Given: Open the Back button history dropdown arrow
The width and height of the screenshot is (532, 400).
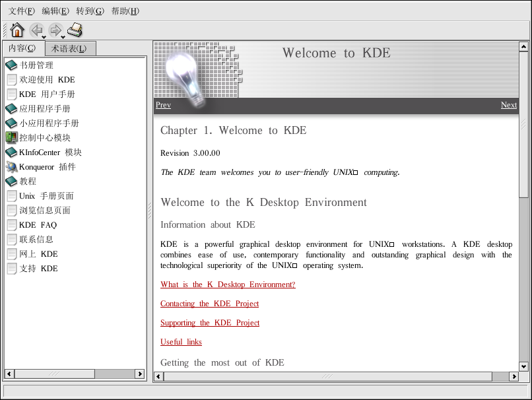Looking at the screenshot, I should click(x=44, y=37).
